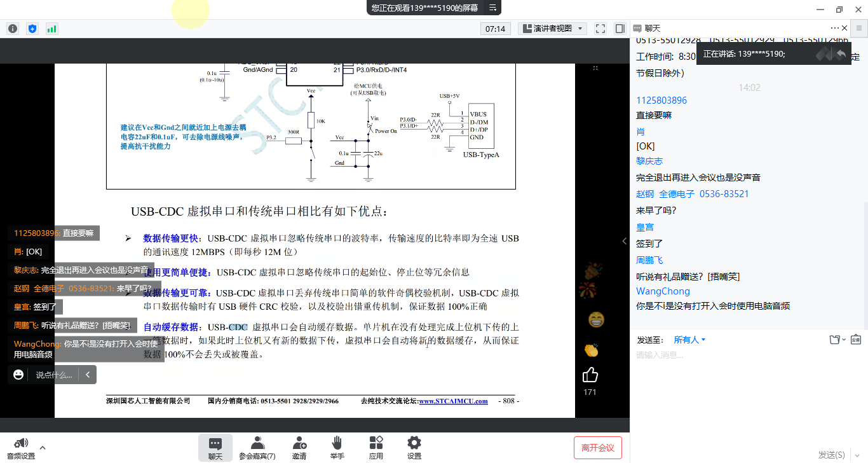
Task: Raise hand with 举手 button
Action: (x=337, y=448)
